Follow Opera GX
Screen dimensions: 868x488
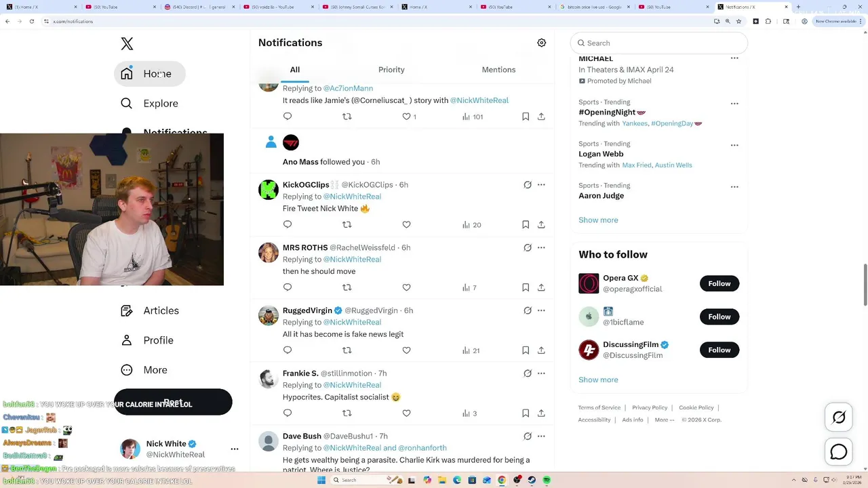coord(719,283)
